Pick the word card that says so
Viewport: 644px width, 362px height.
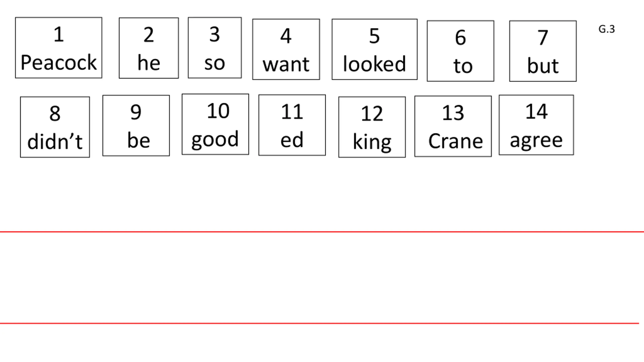pyautogui.click(x=215, y=48)
